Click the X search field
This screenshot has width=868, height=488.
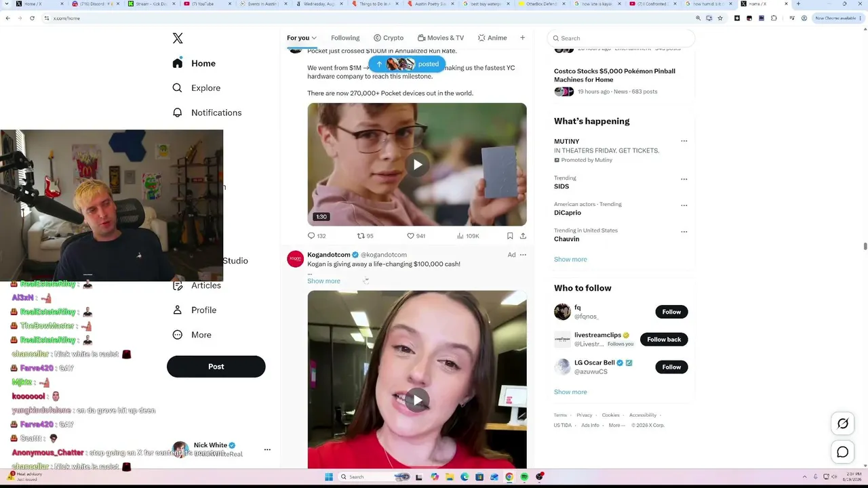coord(621,39)
